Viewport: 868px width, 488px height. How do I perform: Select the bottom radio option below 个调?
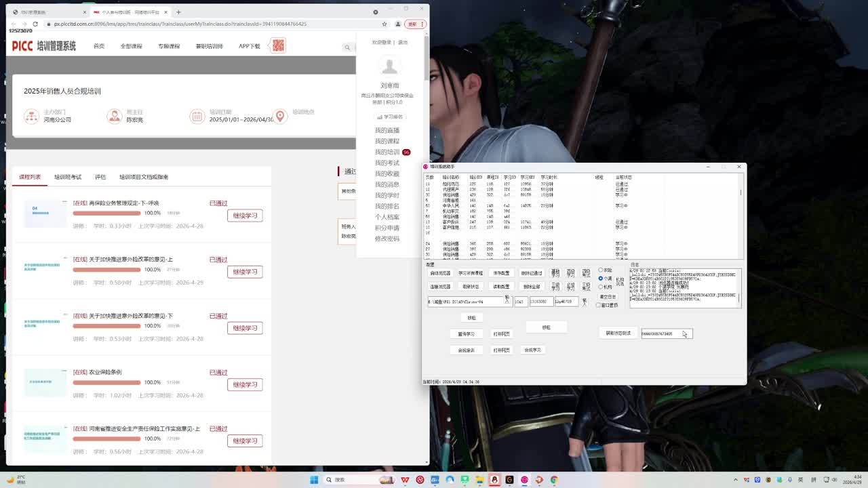click(601, 287)
